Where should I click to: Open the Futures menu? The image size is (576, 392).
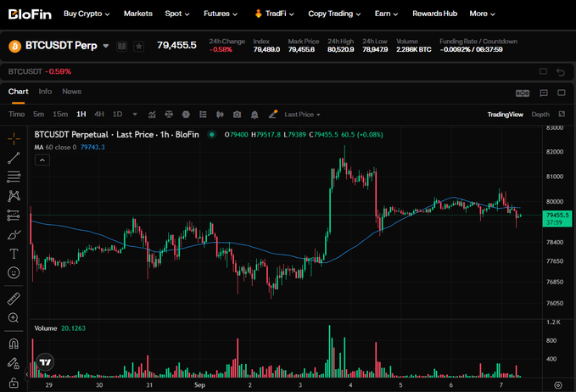coord(221,14)
